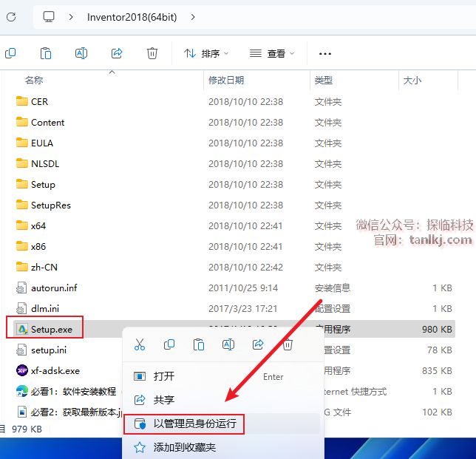Choose Add to favorites (添加到收藏夹)
This screenshot has width=476, height=459.
(x=184, y=447)
